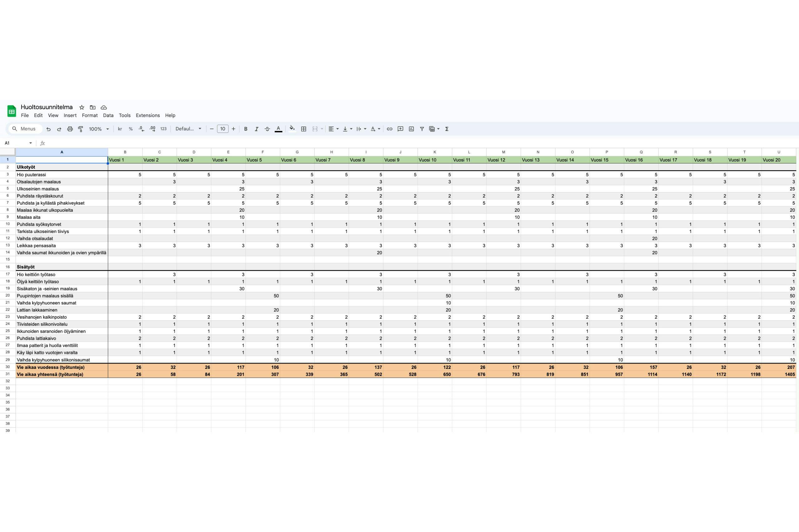Image resolution: width=799 pixels, height=532 pixels.
Task: Click the Huoltosuunnitelma document title
Action: 47,107
